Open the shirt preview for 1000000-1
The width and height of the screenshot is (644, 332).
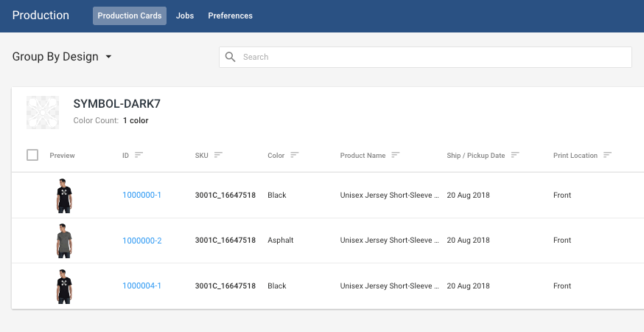(64, 196)
